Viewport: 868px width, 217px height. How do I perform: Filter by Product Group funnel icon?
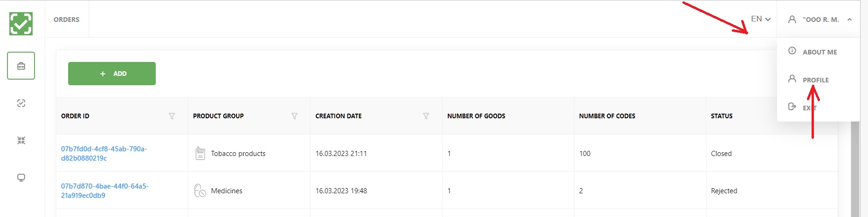(x=294, y=116)
